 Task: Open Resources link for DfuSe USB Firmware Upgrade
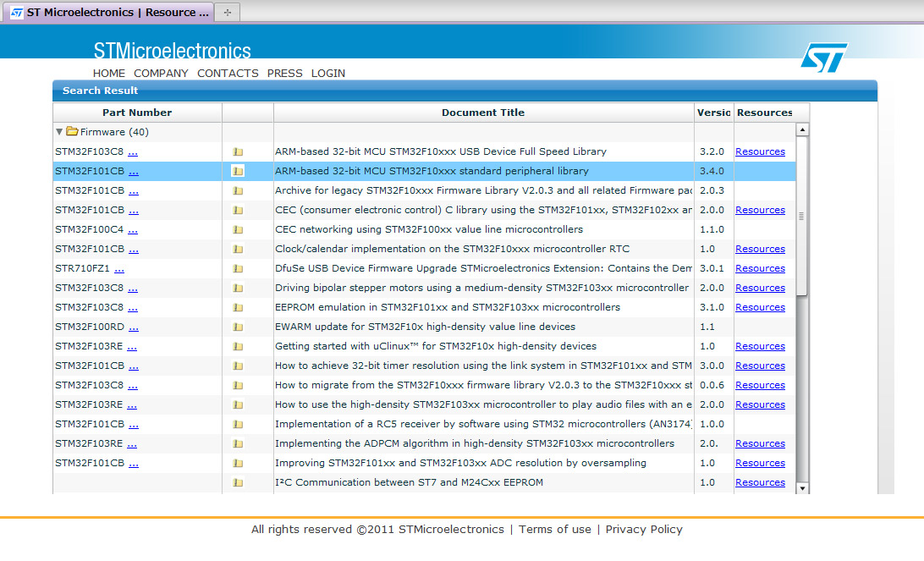click(x=760, y=268)
